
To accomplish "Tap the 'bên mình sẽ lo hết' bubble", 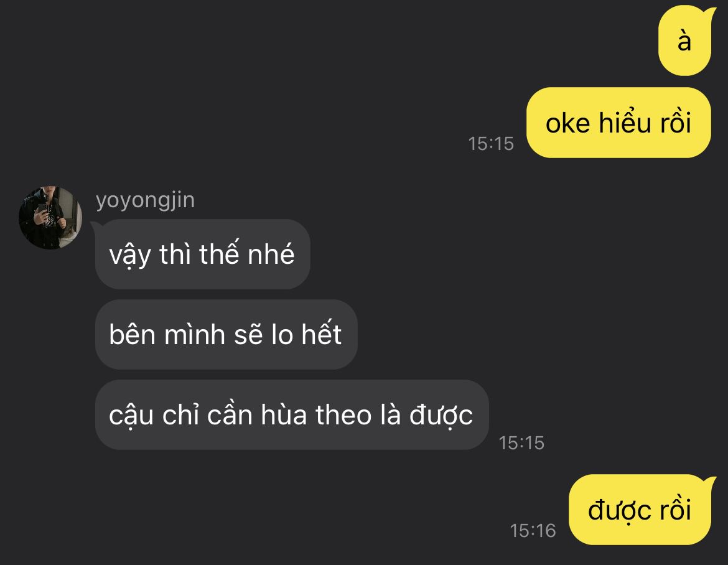I will (x=226, y=334).
